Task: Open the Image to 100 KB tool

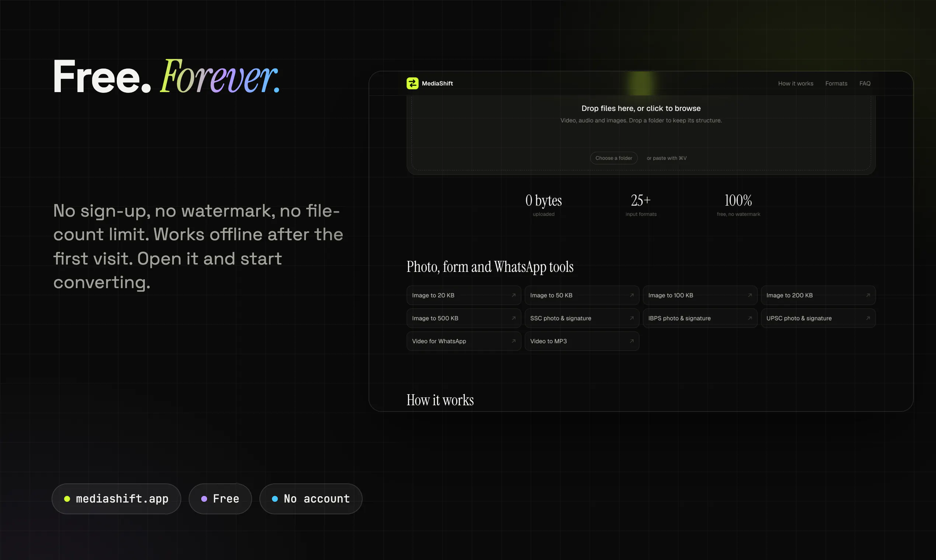Action: [x=700, y=295]
